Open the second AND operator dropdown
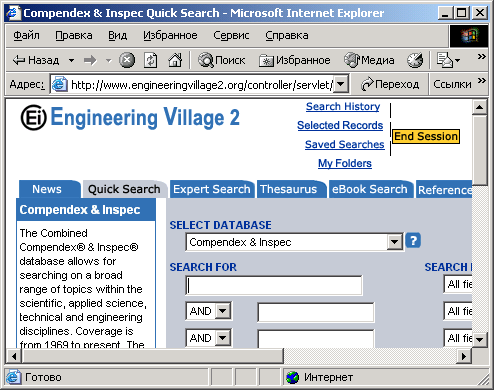This screenshot has width=494, height=390. pos(222,338)
